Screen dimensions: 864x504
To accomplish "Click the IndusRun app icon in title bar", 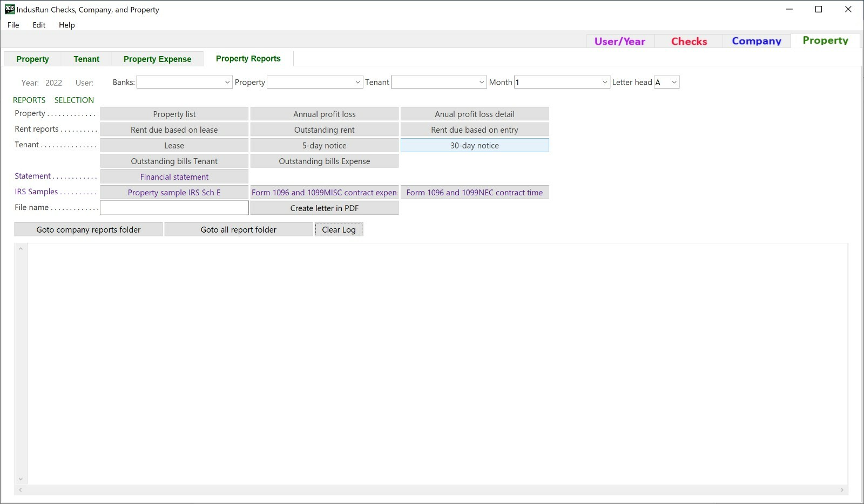I will pos(10,9).
